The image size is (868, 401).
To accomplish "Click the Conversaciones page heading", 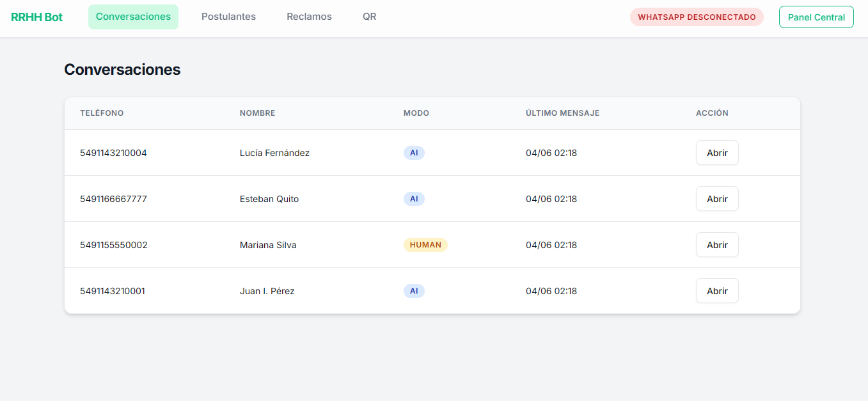I will pyautogui.click(x=122, y=70).
